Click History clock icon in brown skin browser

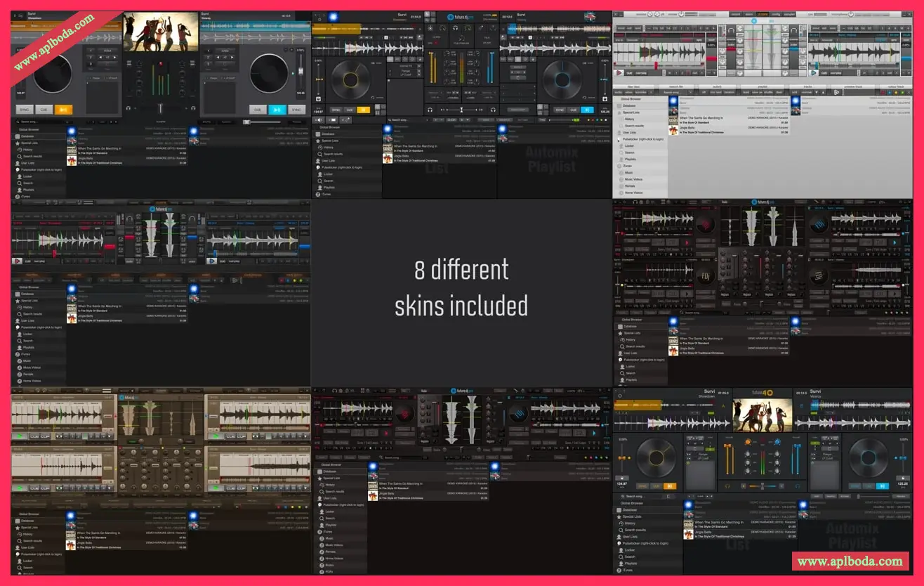[19, 534]
